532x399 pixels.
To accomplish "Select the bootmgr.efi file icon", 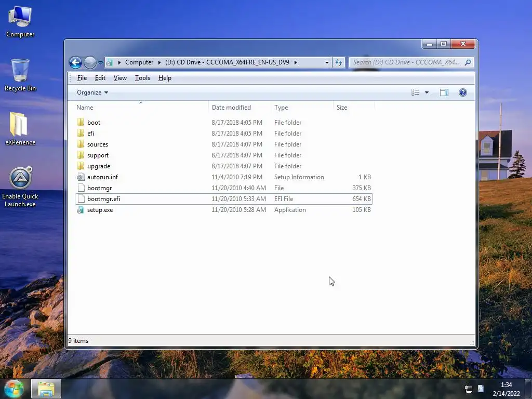I will click(x=81, y=199).
